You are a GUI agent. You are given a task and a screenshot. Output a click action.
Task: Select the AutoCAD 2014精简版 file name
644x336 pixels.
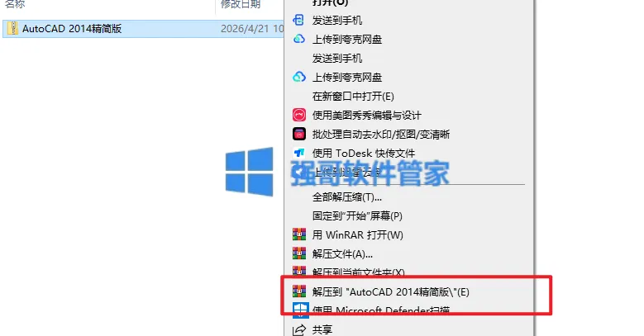click(x=72, y=28)
